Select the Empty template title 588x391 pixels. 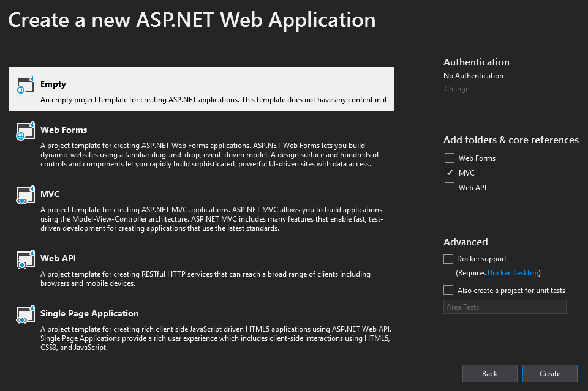point(53,84)
